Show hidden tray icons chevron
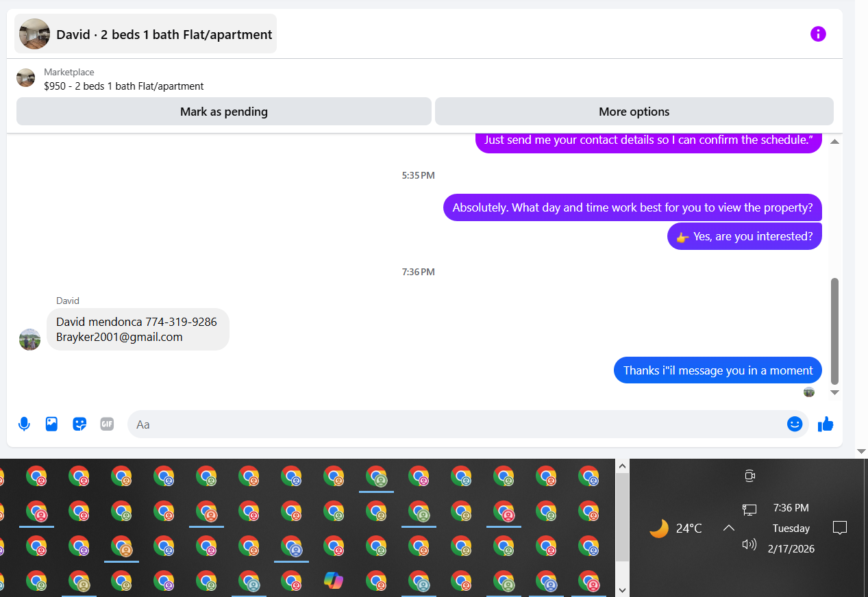 (x=729, y=528)
